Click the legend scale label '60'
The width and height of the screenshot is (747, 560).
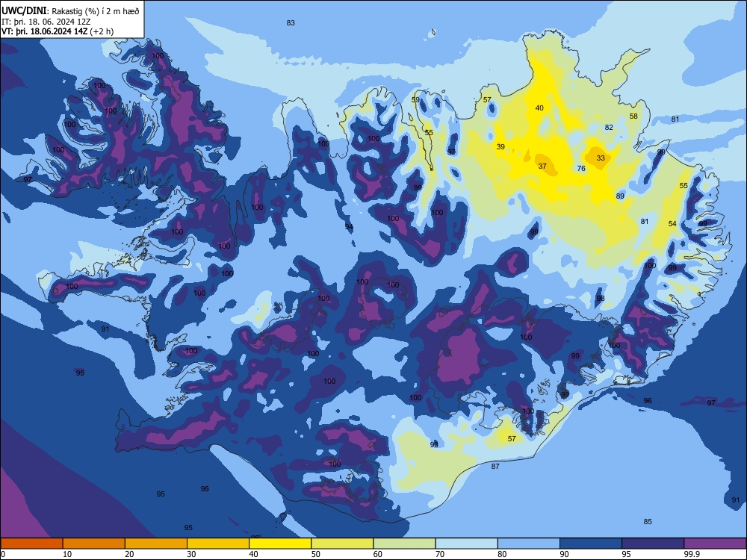click(x=377, y=554)
